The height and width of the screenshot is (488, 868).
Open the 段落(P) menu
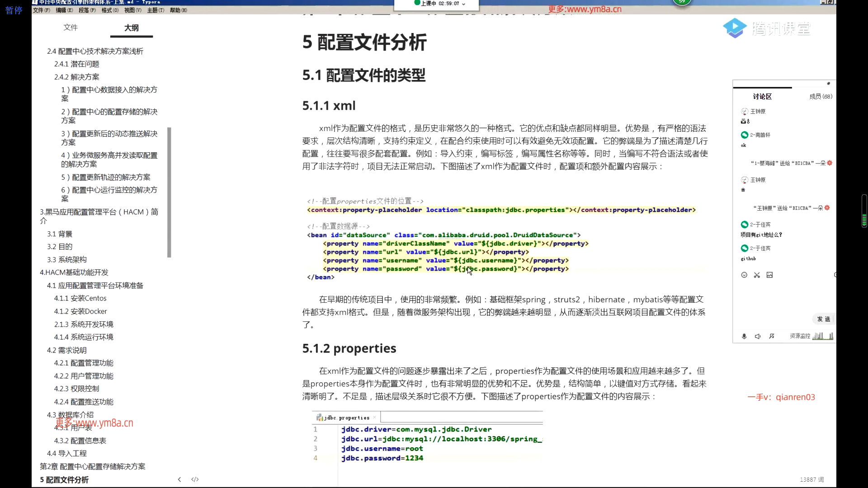(87, 10)
